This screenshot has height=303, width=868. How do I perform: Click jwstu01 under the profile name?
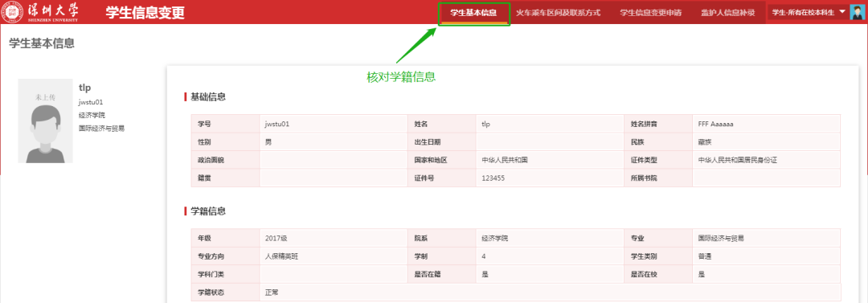click(91, 102)
